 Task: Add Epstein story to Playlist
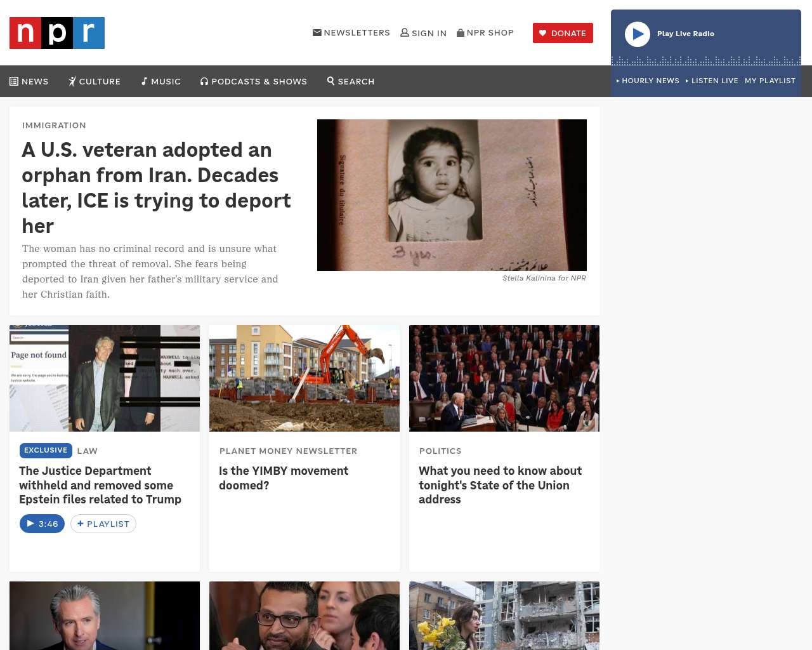point(103,524)
